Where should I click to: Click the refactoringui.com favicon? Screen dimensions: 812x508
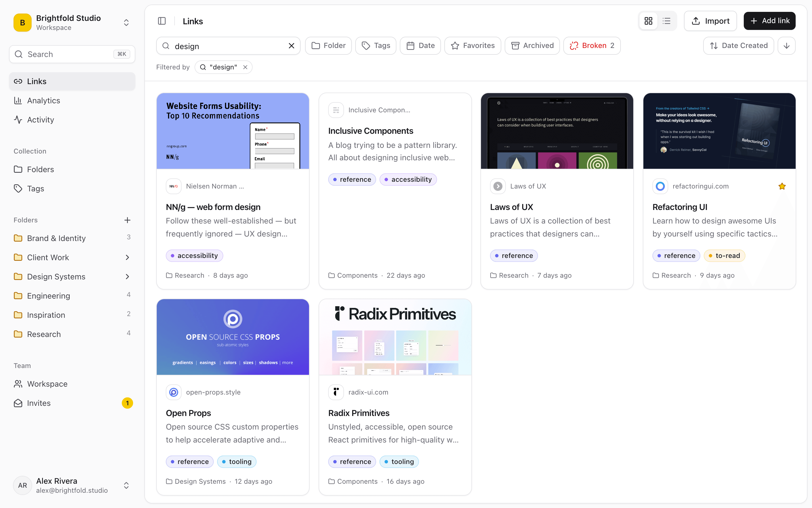pos(660,186)
